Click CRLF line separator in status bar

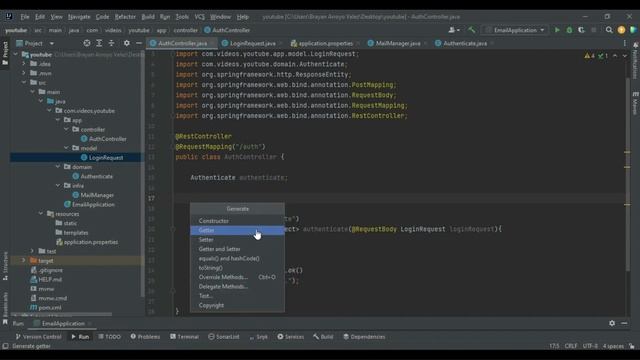click(571, 346)
